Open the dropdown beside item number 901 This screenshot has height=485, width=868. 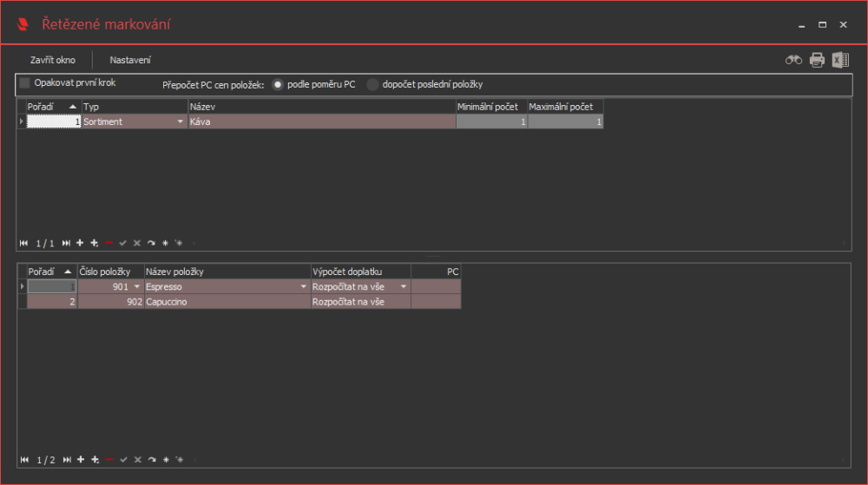pos(137,286)
